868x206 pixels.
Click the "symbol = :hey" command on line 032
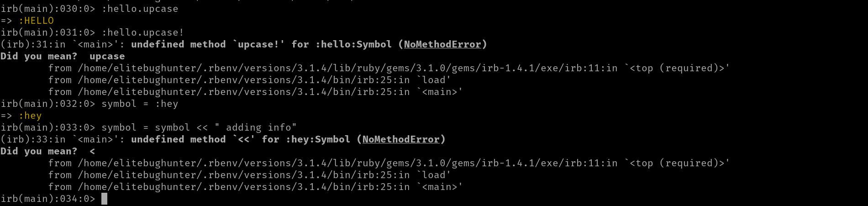[140, 104]
